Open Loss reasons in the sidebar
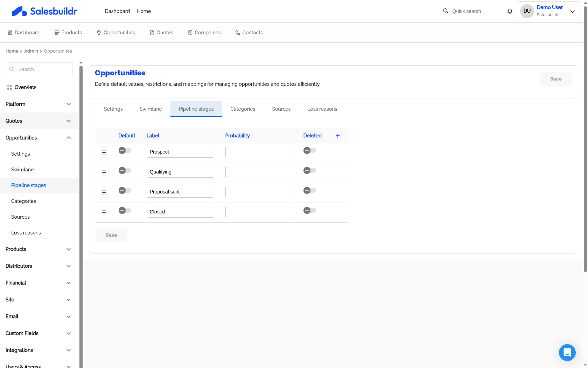The height and width of the screenshot is (368, 588). 39,233
